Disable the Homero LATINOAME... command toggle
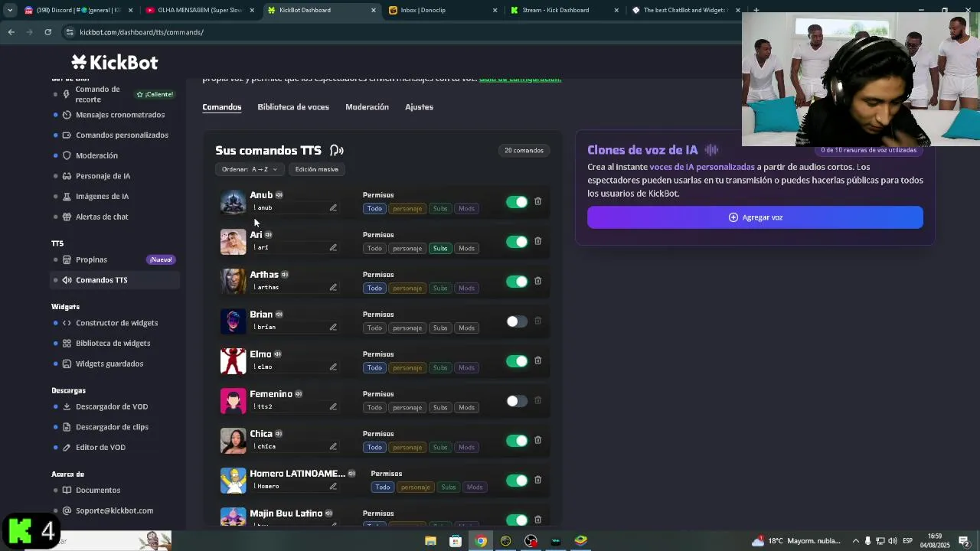980x551 pixels. click(517, 481)
